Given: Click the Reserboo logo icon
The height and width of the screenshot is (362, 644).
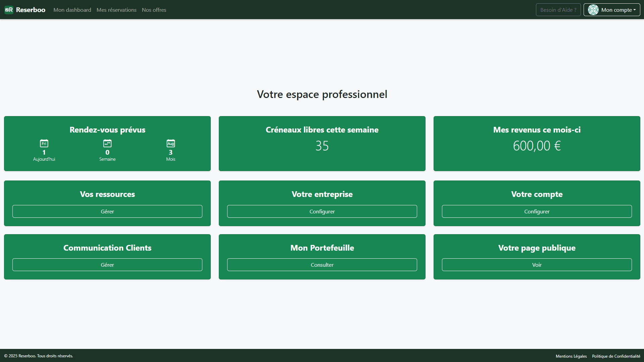Looking at the screenshot, I should [9, 10].
